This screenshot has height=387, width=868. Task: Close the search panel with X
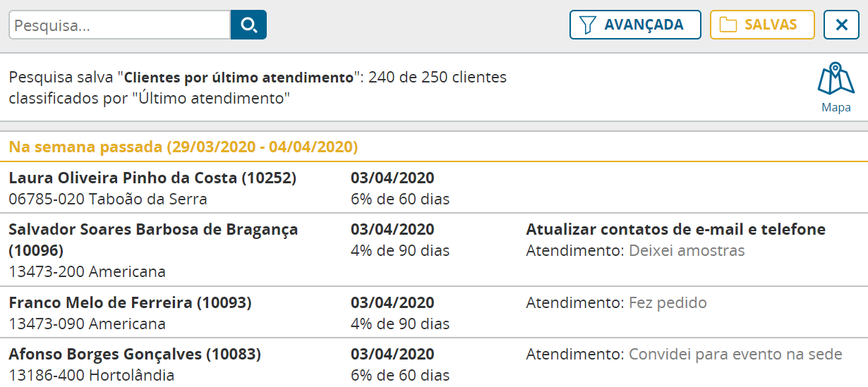click(841, 25)
